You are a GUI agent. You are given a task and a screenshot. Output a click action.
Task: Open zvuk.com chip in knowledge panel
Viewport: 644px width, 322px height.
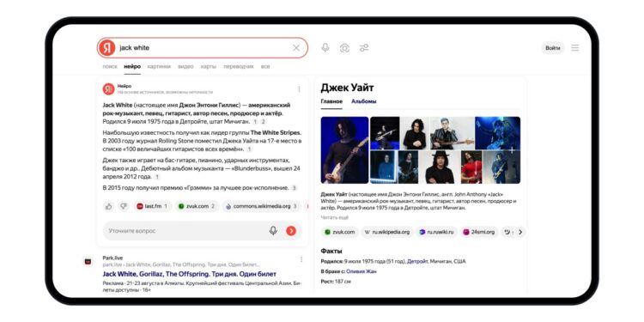coord(340,232)
